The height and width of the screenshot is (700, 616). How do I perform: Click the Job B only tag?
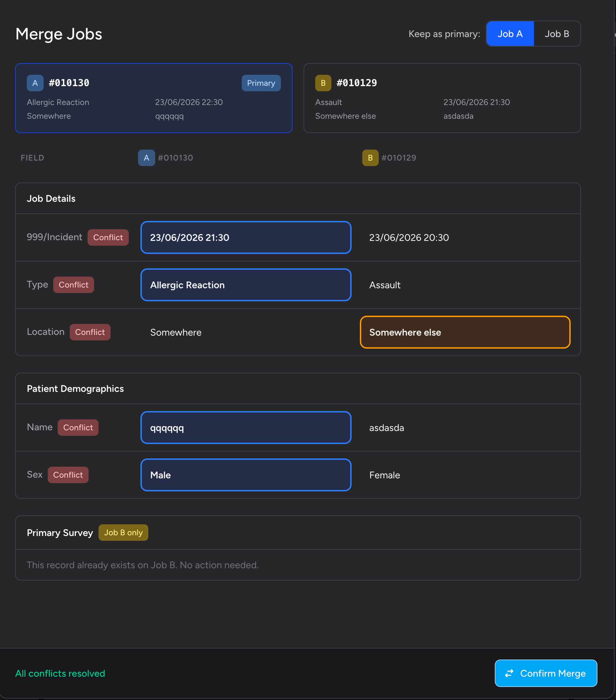click(x=123, y=533)
